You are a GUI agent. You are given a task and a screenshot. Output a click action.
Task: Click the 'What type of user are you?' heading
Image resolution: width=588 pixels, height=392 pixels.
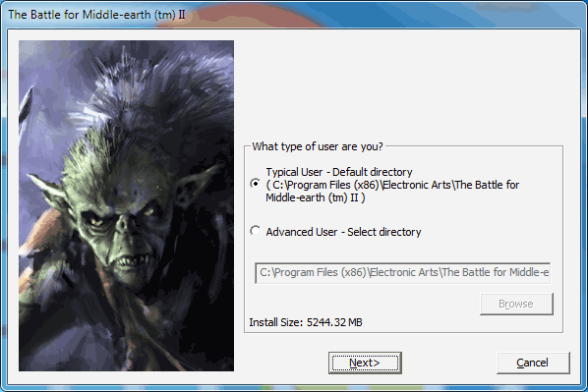pos(318,146)
